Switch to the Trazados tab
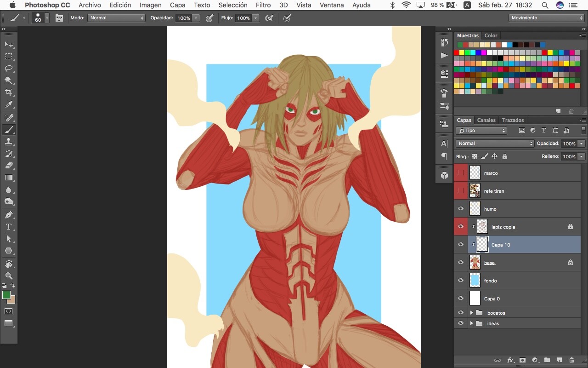588x368 pixels. [513, 120]
